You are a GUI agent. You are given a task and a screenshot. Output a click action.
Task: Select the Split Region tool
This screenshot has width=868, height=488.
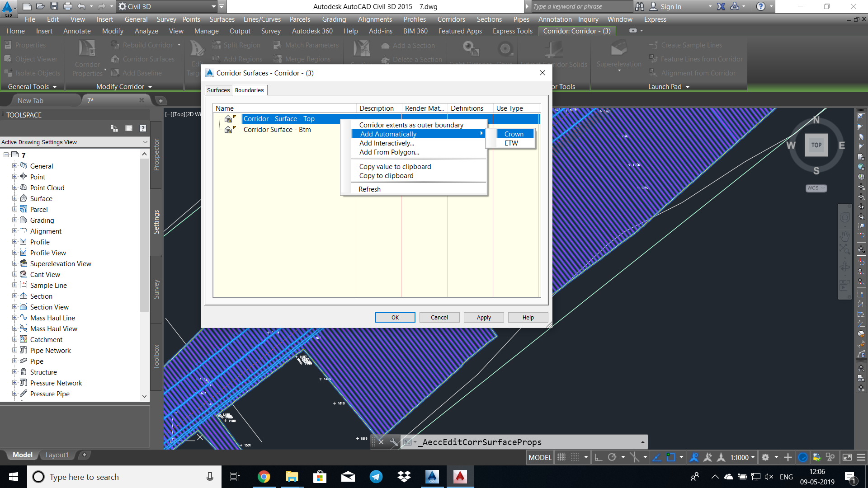coord(237,45)
